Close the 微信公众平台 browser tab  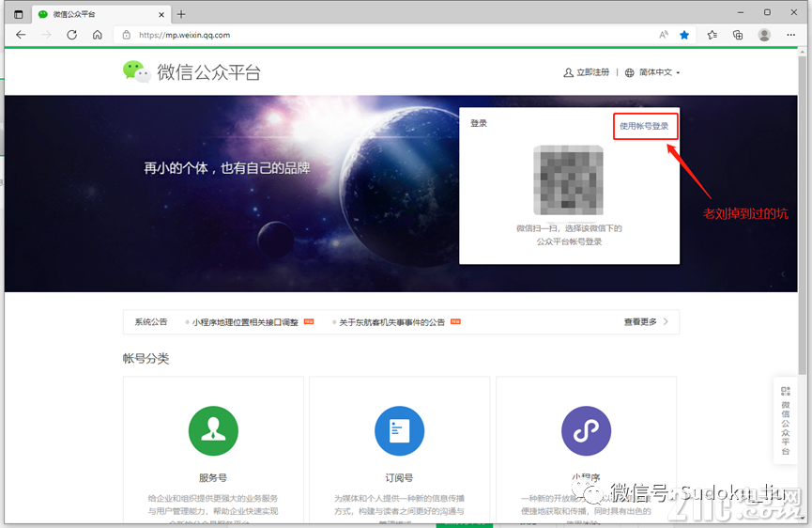(161, 14)
